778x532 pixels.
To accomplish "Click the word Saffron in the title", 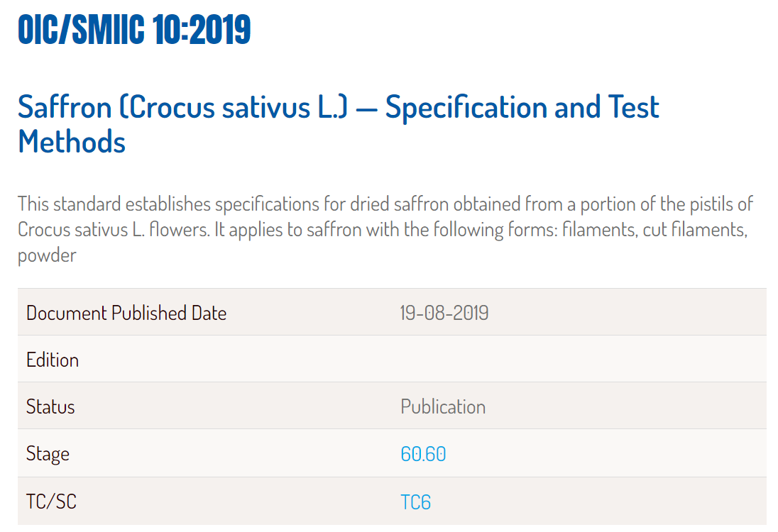I will (x=65, y=107).
